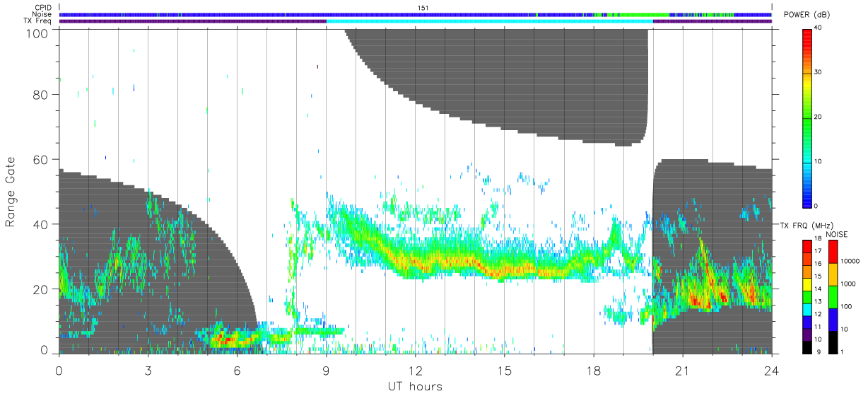Screen dimensions: 868x401
Task: Click the 20 tick on Range Gate axis
Action: (x=41, y=290)
